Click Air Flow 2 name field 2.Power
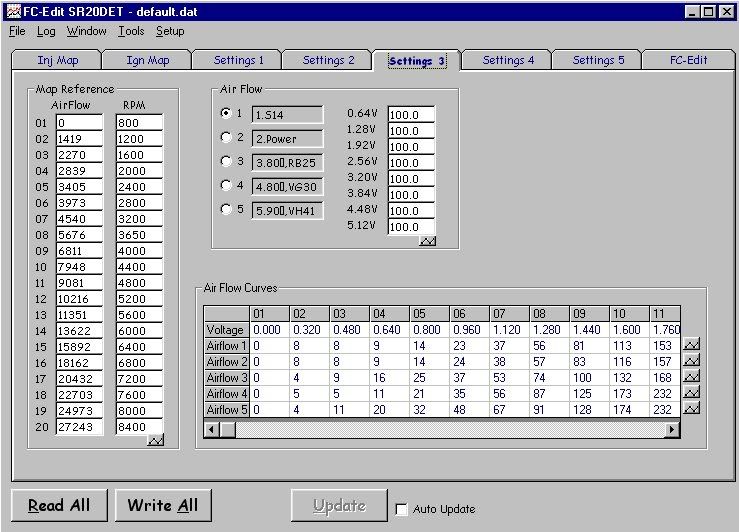The image size is (739, 532). pyautogui.click(x=287, y=139)
